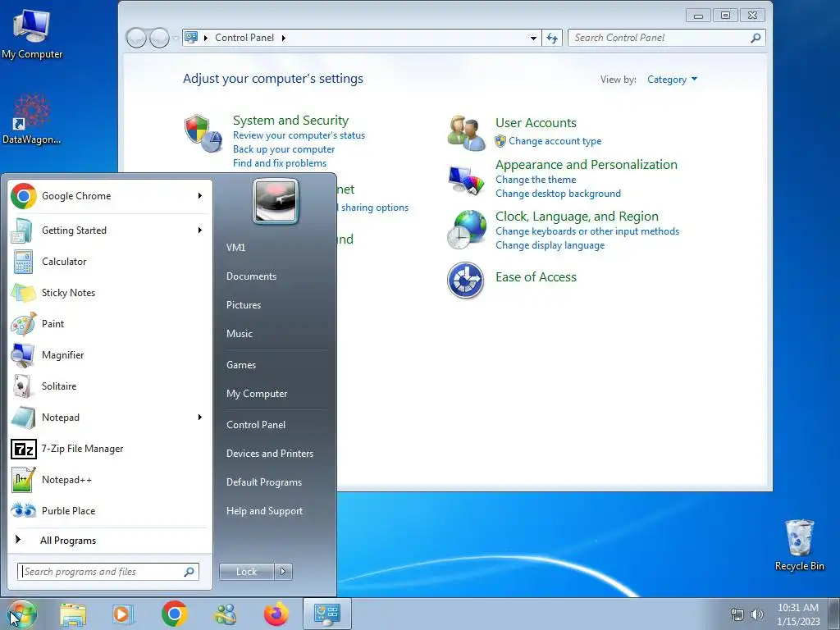
Task: Open the View by Category dropdown
Action: 673,80
